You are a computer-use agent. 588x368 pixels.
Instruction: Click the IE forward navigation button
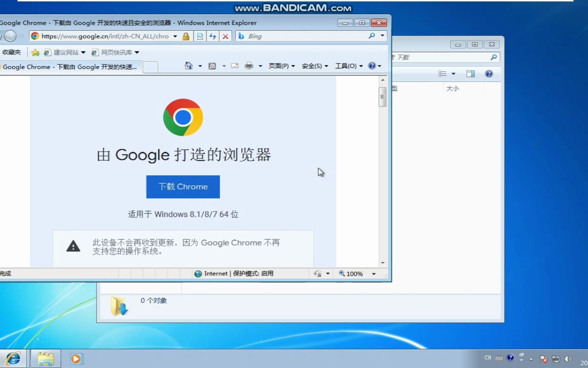tap(10, 36)
